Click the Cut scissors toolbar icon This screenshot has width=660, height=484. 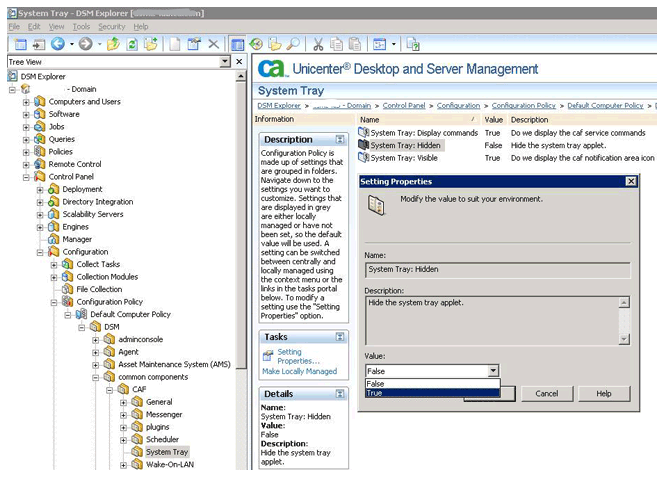[x=318, y=45]
